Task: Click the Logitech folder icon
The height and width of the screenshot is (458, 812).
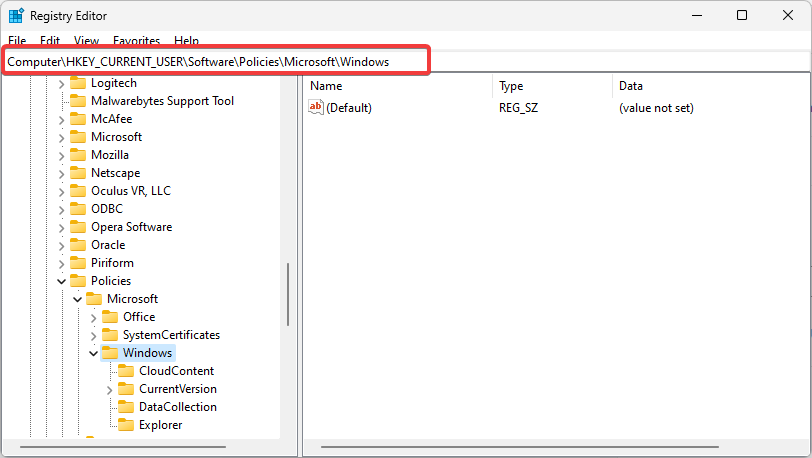Action: click(78, 83)
